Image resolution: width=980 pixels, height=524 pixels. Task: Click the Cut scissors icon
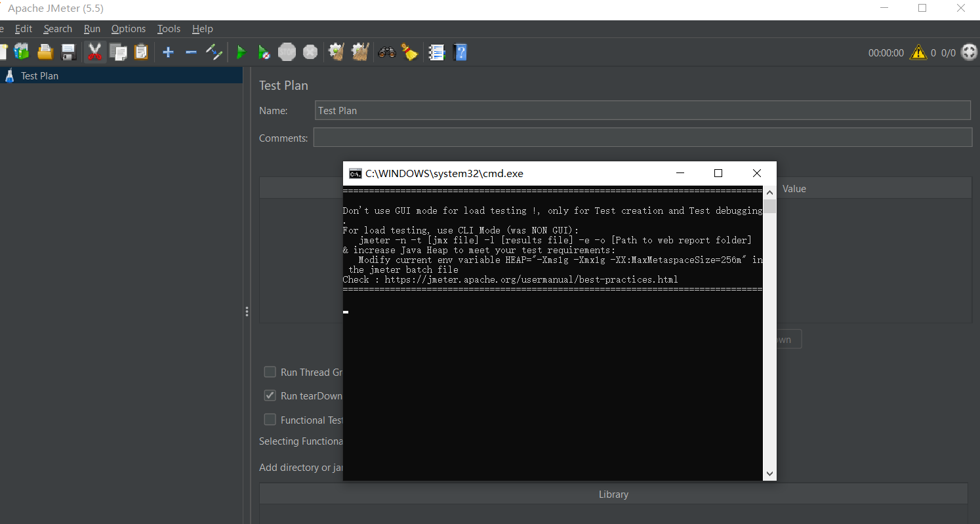pyautogui.click(x=95, y=52)
